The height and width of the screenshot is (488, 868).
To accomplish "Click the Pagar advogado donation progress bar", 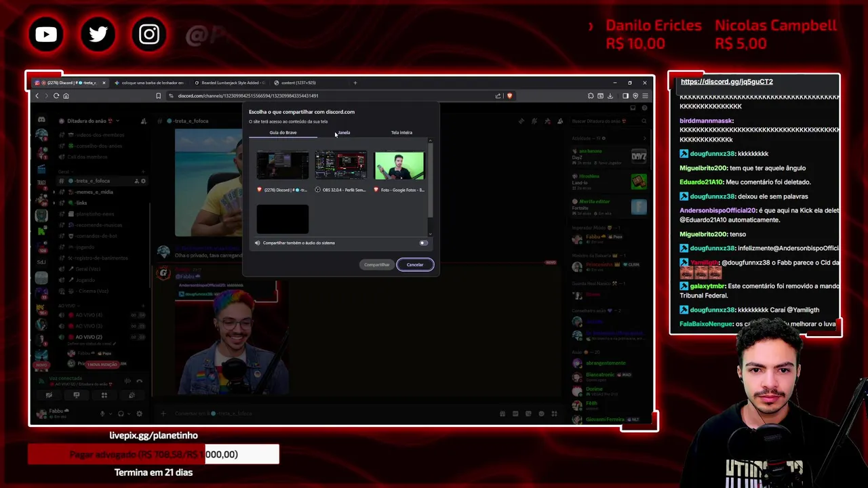I will (153, 454).
